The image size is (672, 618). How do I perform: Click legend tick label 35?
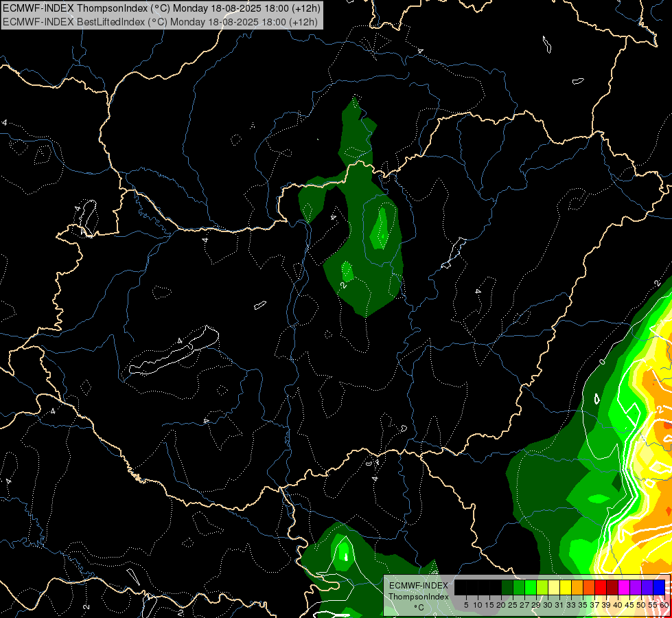[x=583, y=605]
